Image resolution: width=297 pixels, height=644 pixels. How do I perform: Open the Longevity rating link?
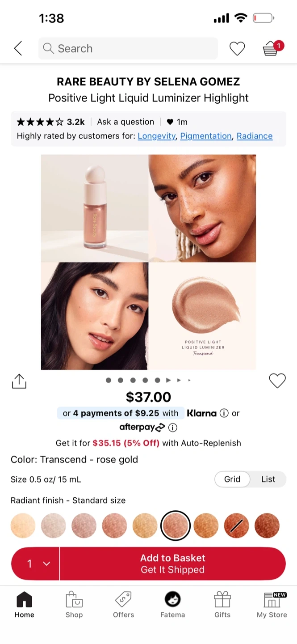pyautogui.click(x=156, y=136)
